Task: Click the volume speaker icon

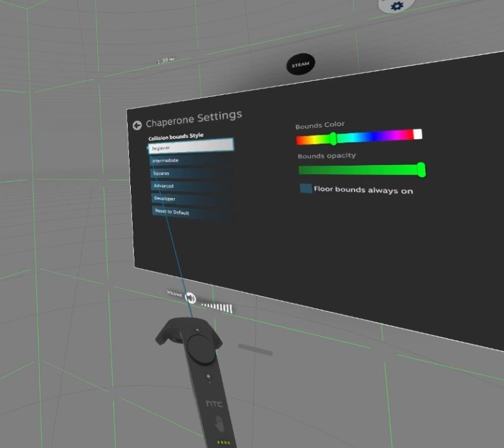Action: click(x=190, y=298)
